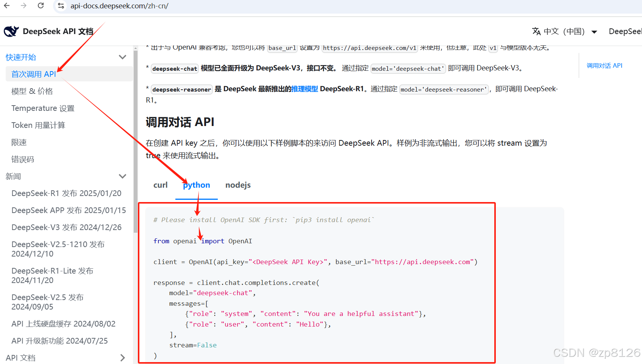Collapse the 快速开始 section chevron
The height and width of the screenshot is (364, 642).
pos(122,57)
